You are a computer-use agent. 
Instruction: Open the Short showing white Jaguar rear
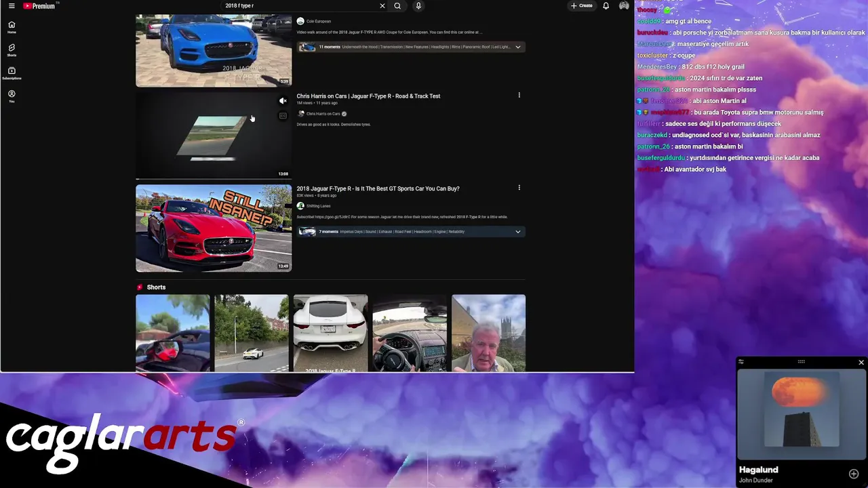[x=331, y=333]
